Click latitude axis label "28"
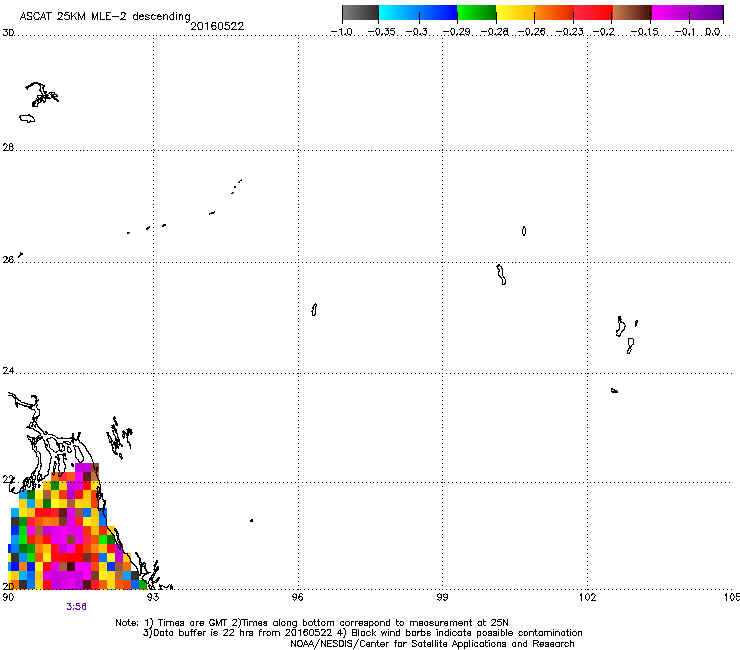The width and height of the screenshot is (740, 650). pos(8,147)
